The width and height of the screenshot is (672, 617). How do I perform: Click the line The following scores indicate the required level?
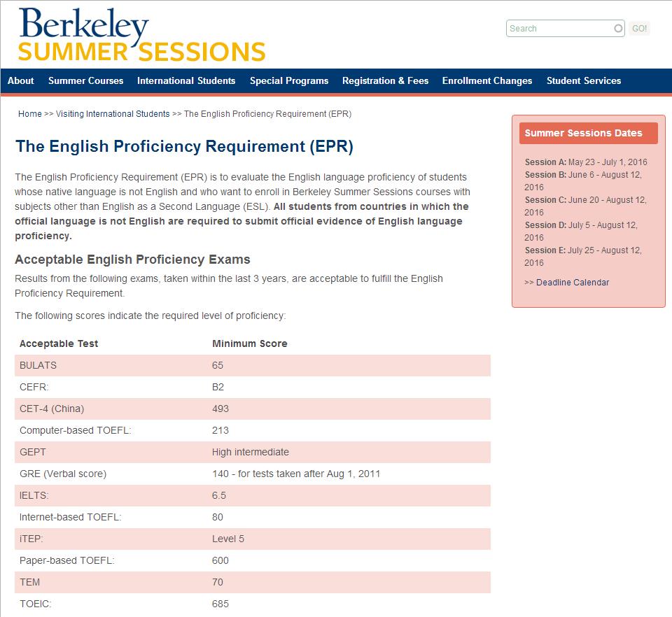(150, 315)
